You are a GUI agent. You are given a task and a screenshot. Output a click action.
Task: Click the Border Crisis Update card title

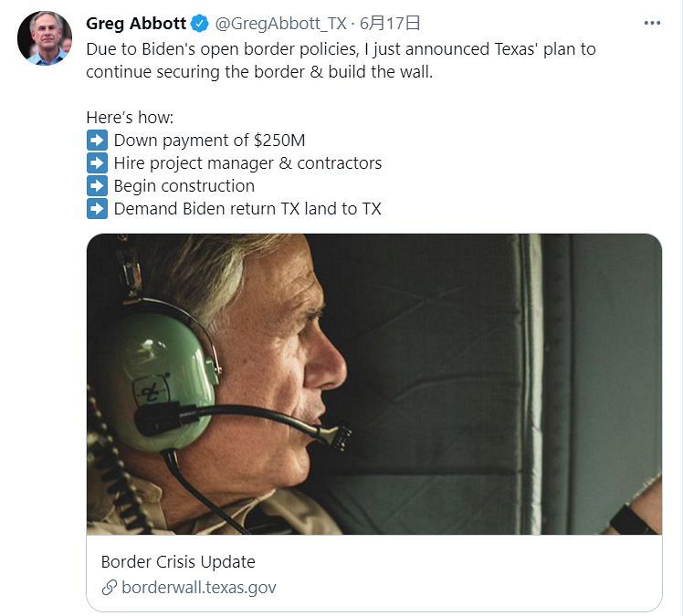(x=178, y=561)
